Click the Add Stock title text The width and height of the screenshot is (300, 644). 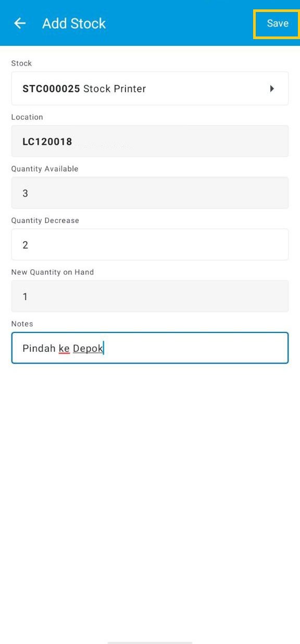(74, 23)
